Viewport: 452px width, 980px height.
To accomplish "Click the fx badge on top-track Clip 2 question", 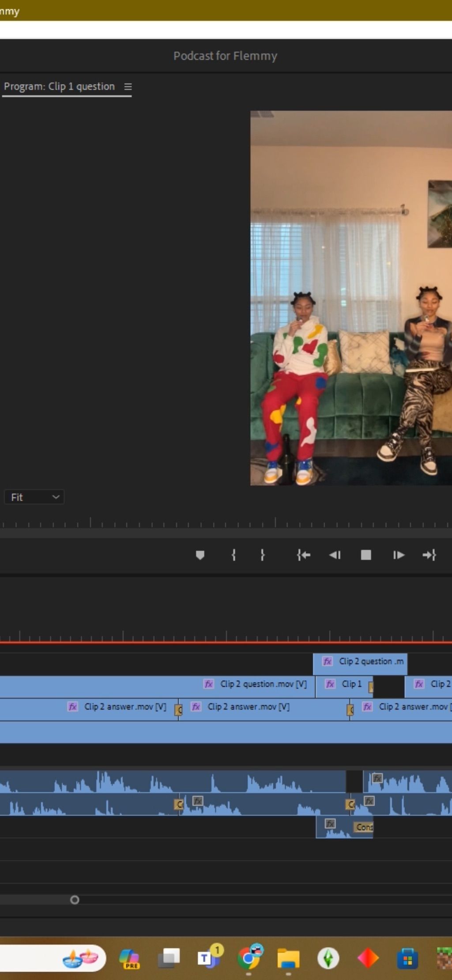I will [x=327, y=661].
